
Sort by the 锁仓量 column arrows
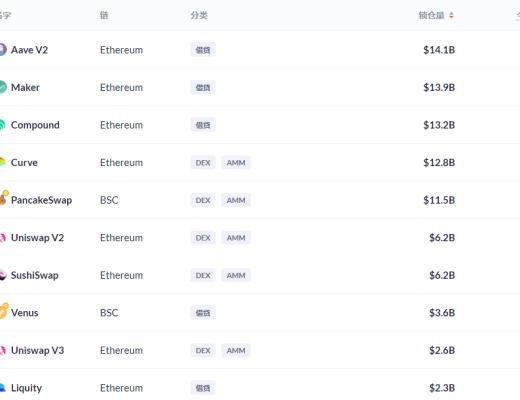pyautogui.click(x=451, y=15)
